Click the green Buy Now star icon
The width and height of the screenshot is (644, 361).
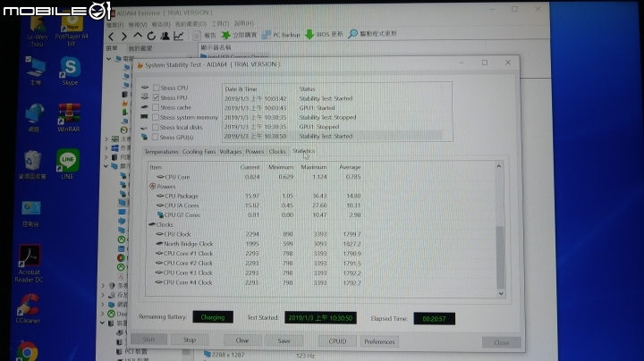[x=226, y=35]
